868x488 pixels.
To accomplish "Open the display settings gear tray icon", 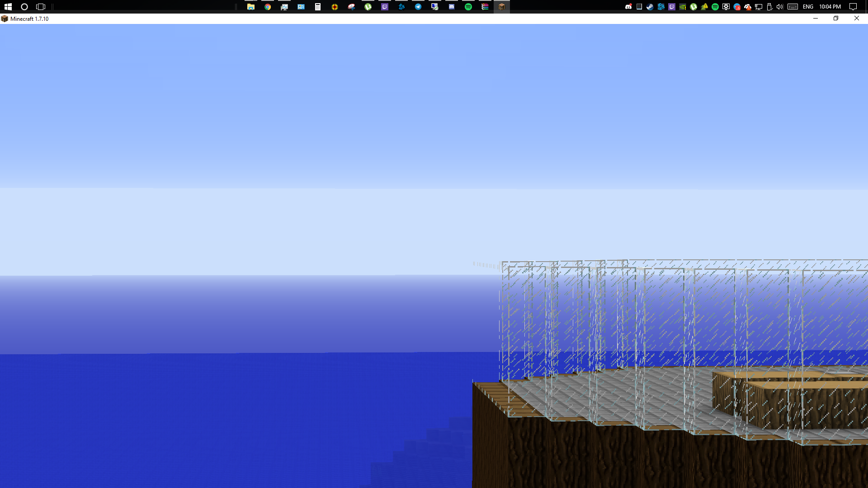I will coord(726,7).
